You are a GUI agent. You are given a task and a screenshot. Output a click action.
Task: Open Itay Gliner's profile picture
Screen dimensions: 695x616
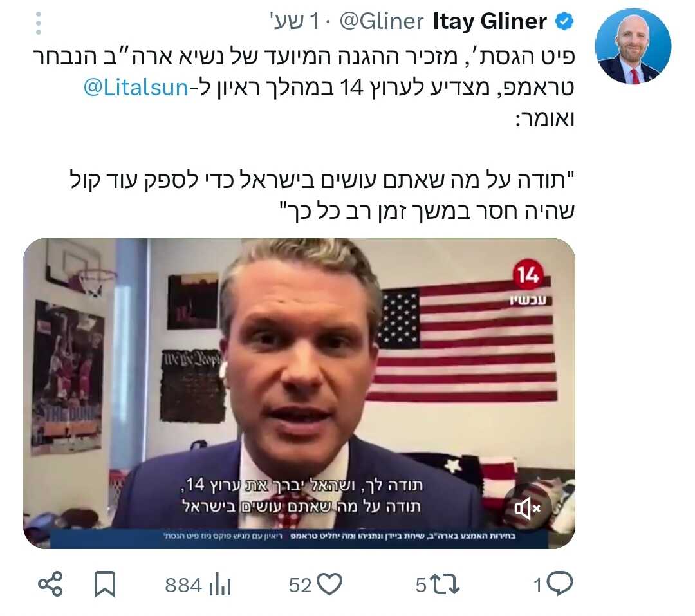(x=633, y=46)
